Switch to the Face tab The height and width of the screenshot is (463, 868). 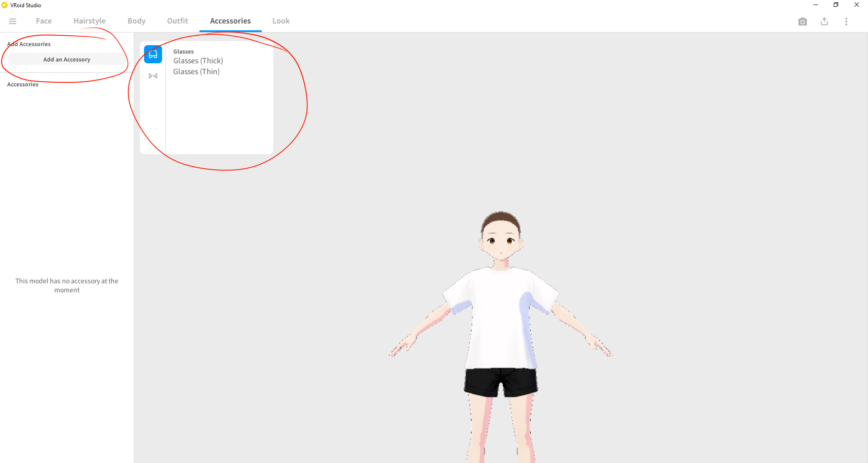(x=44, y=21)
